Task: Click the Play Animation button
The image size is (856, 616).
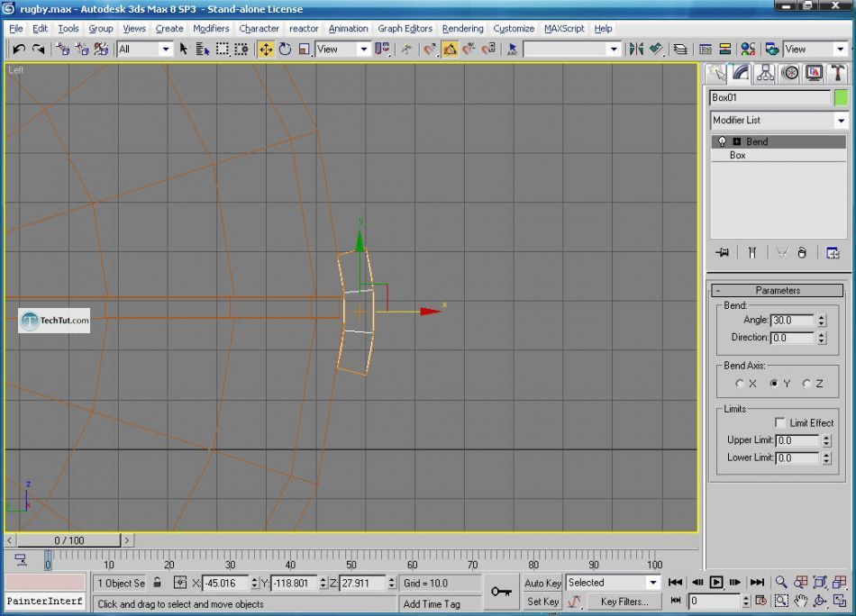Action: (x=715, y=582)
